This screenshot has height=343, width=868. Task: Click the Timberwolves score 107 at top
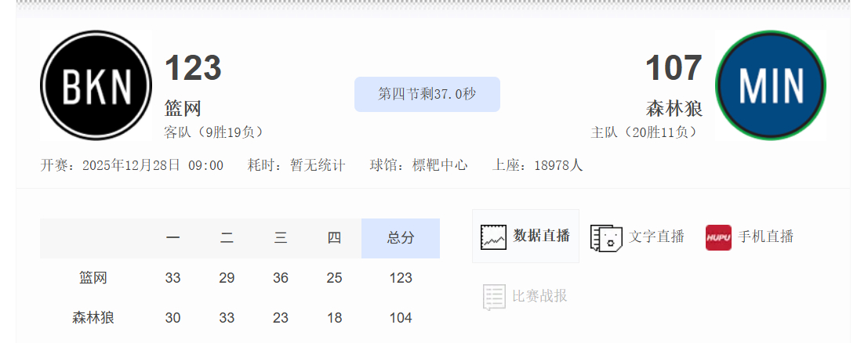coord(674,67)
